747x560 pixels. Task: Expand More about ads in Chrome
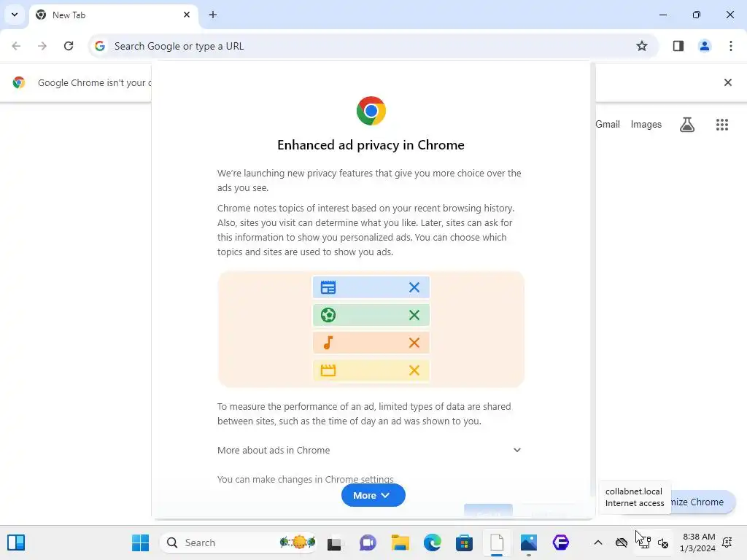(x=370, y=450)
